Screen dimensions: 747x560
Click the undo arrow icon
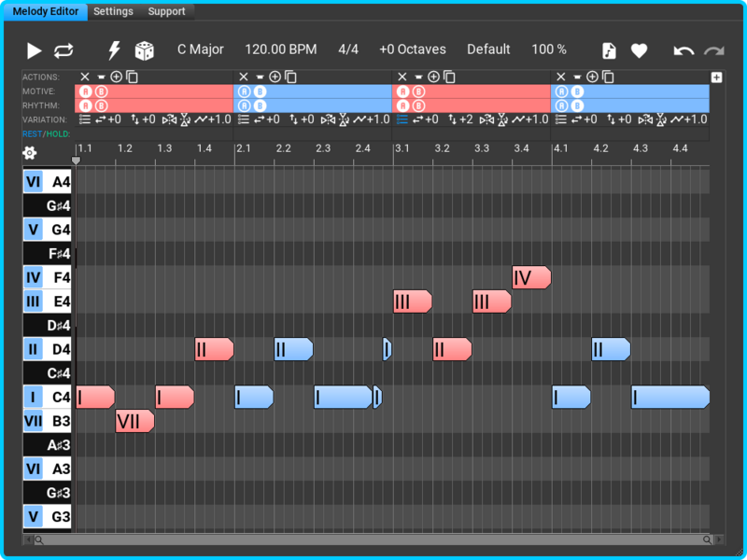pyautogui.click(x=684, y=50)
